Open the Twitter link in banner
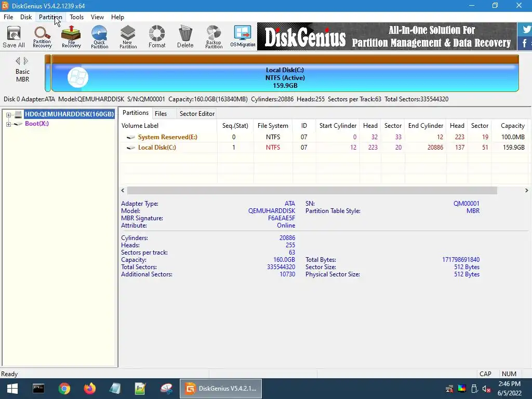 (x=526, y=29)
